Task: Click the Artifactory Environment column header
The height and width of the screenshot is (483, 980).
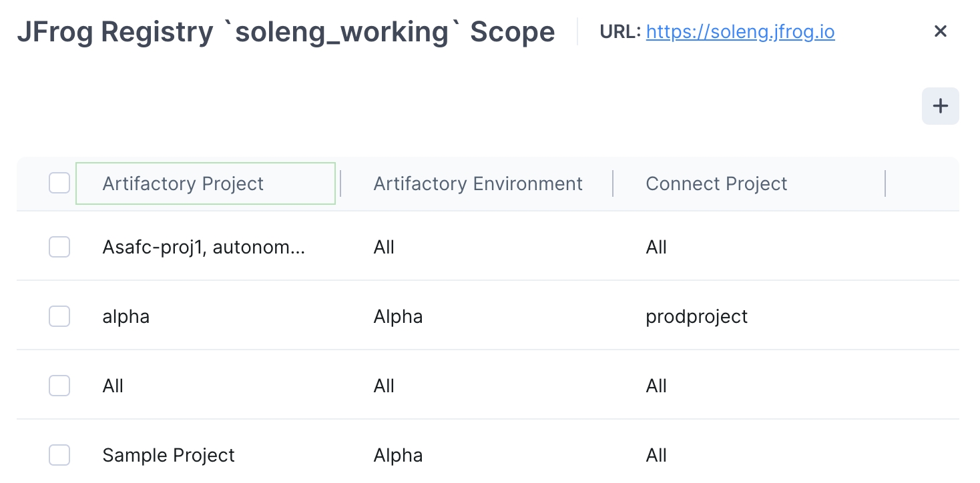Action: click(x=478, y=183)
